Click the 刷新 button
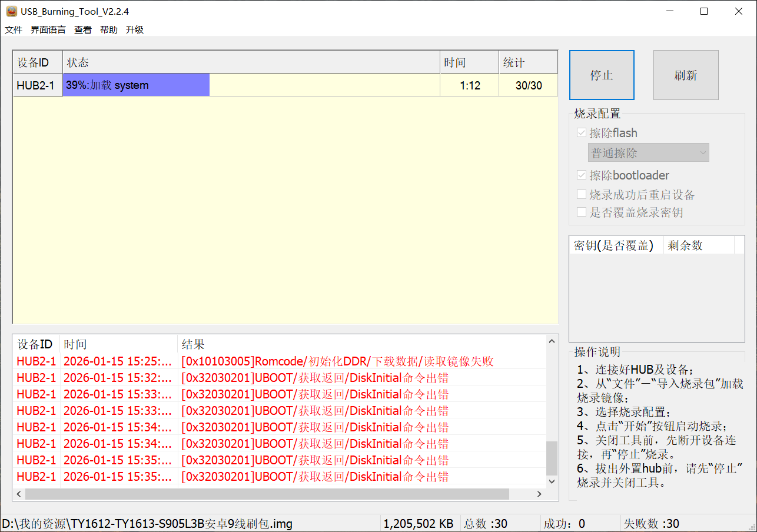 point(686,75)
